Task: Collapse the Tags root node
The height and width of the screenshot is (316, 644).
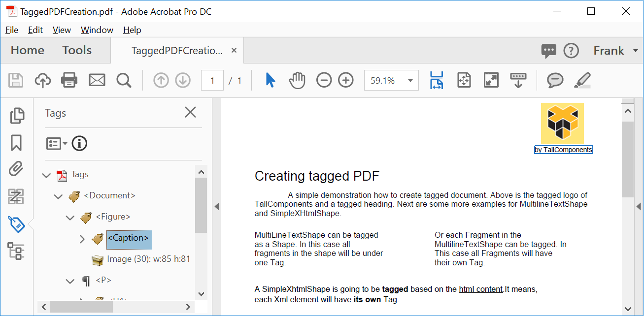Action: [47, 175]
